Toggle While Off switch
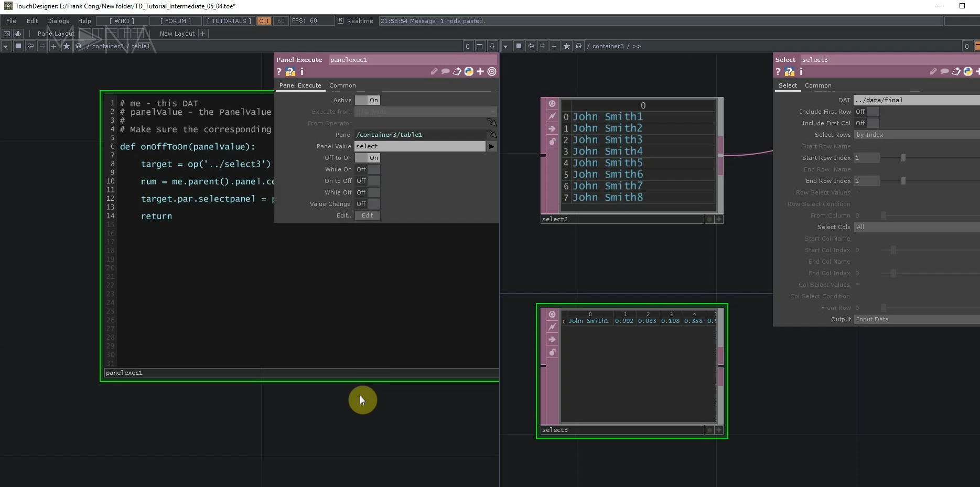980x487 pixels. click(368, 192)
